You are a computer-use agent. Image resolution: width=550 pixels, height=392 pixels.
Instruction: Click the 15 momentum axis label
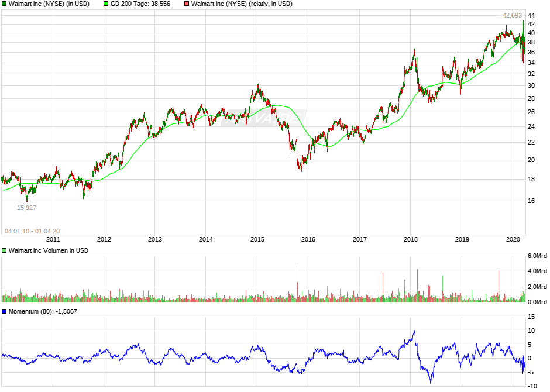tap(531, 317)
